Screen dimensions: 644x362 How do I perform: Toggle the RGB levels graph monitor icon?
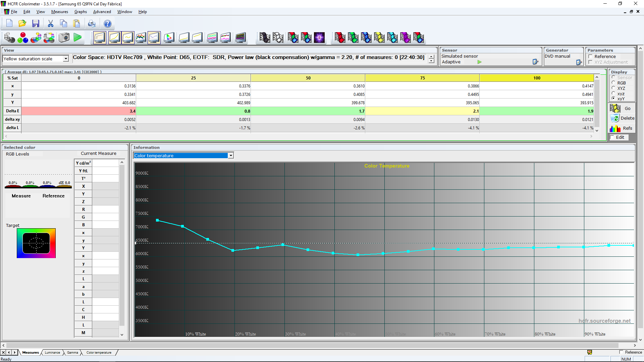coord(141,38)
